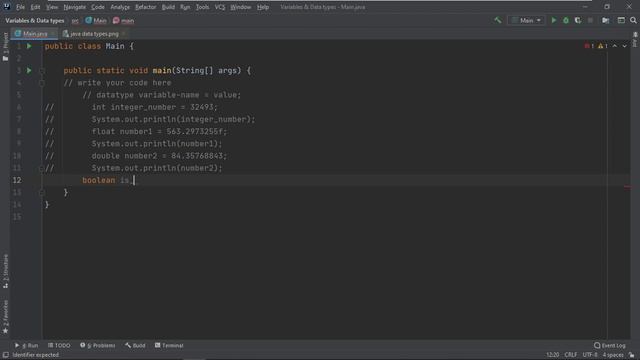Open the Main run configuration dropdown
The height and width of the screenshot is (360, 640).
[x=527, y=20]
